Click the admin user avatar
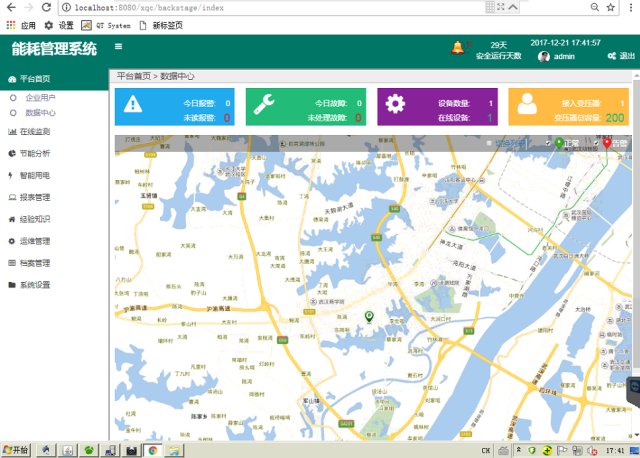The width and height of the screenshot is (640, 458). coord(544,57)
